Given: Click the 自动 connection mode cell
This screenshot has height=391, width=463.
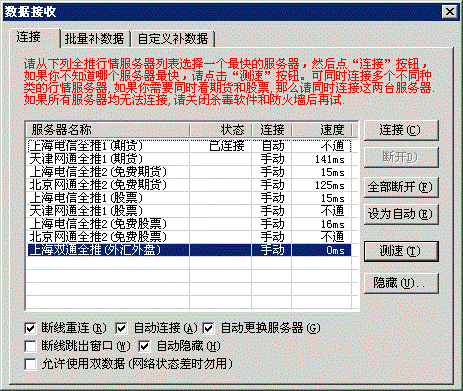Looking at the screenshot, I should 273,146.
